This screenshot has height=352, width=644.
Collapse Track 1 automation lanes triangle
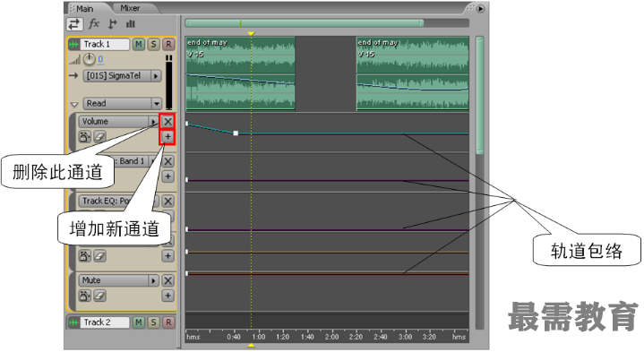click(x=74, y=104)
